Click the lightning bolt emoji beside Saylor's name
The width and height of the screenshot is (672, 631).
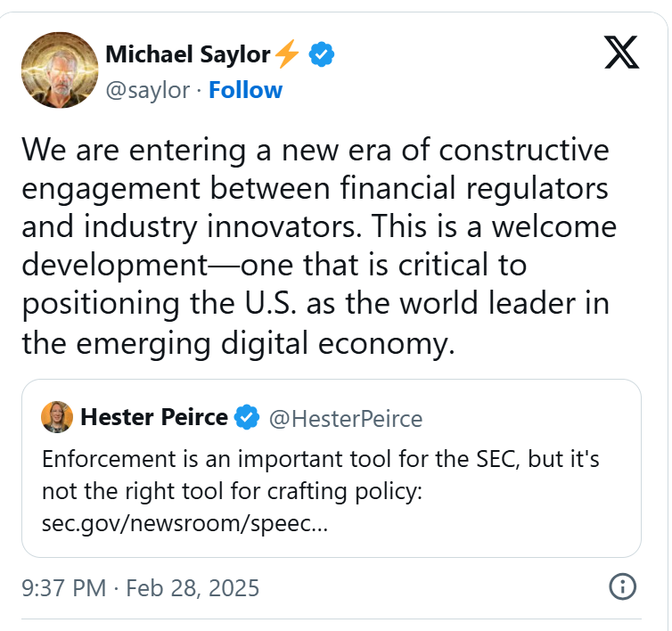tap(287, 55)
